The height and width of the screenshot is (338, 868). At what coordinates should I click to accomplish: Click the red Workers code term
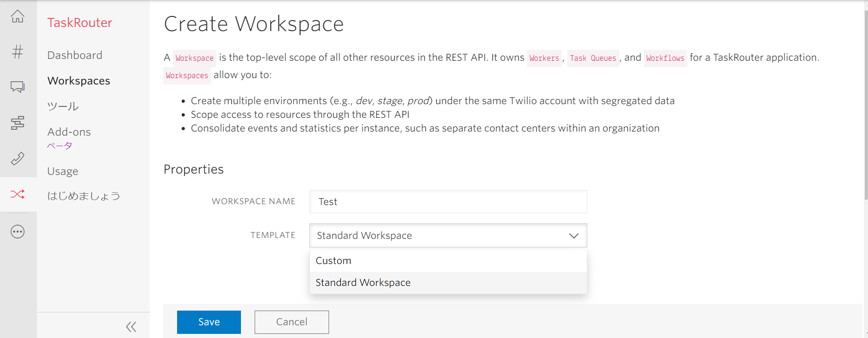tap(544, 58)
